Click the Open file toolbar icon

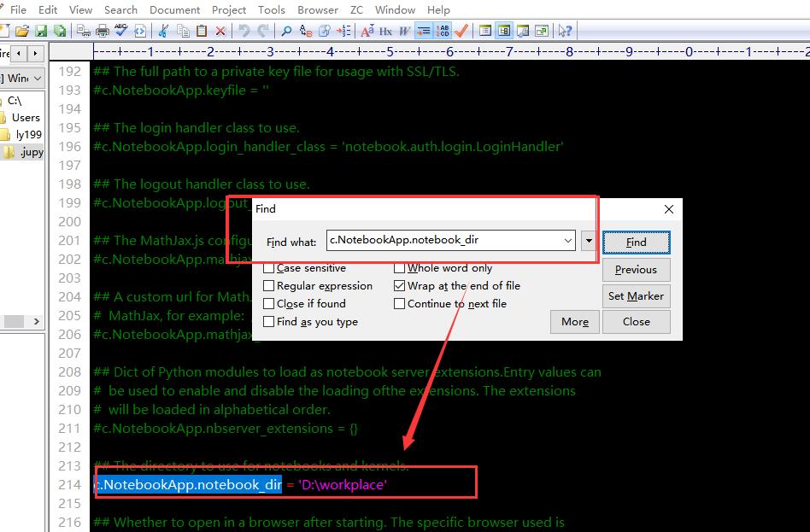(22, 31)
